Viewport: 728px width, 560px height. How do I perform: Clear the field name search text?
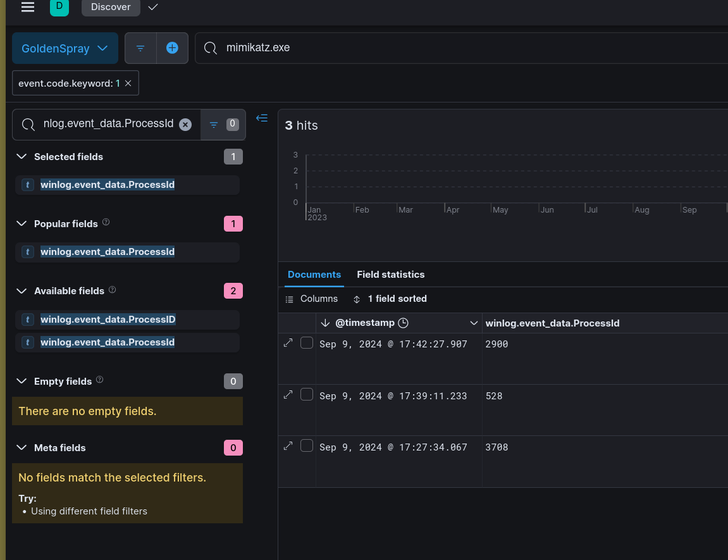185,125
